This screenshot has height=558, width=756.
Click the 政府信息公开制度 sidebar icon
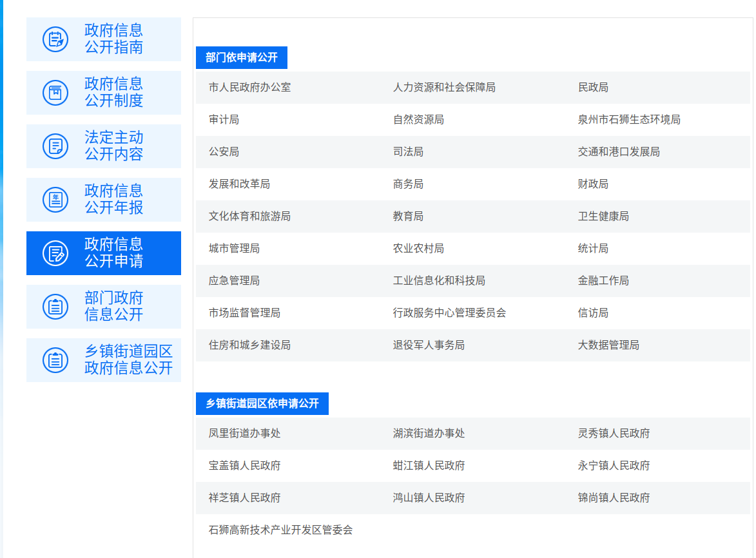coord(55,93)
